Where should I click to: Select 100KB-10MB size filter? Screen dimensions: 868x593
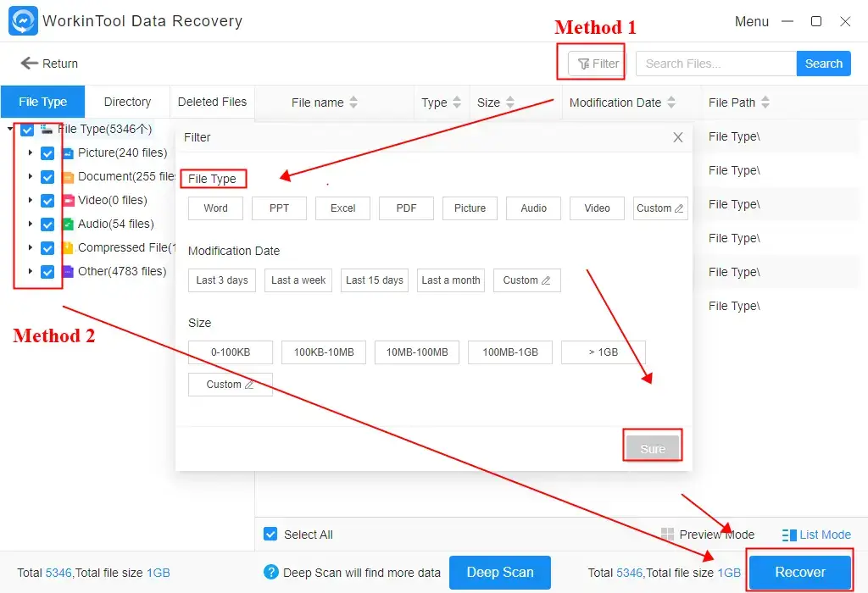[324, 352]
